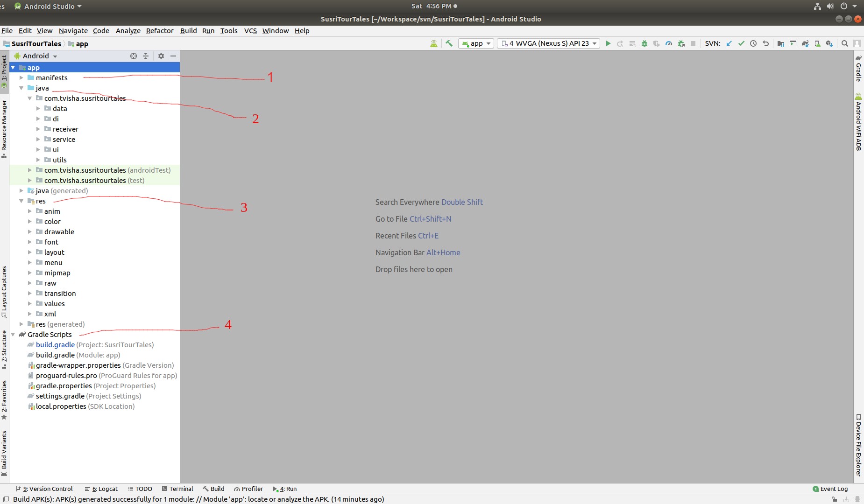The height and width of the screenshot is (504, 864).
Task: Expand the manifests folder
Action: (x=21, y=78)
